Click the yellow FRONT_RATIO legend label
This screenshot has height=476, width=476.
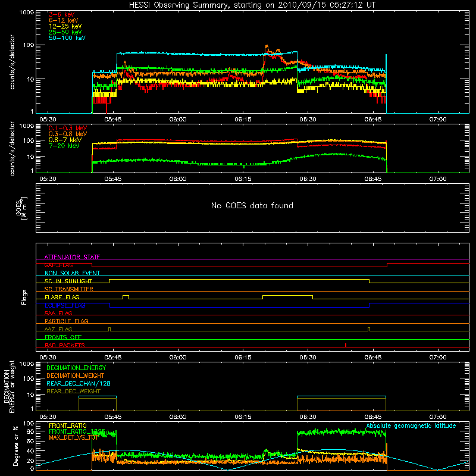pos(68,425)
